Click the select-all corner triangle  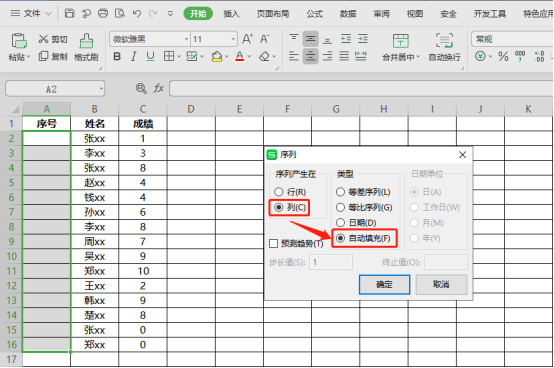15,109
